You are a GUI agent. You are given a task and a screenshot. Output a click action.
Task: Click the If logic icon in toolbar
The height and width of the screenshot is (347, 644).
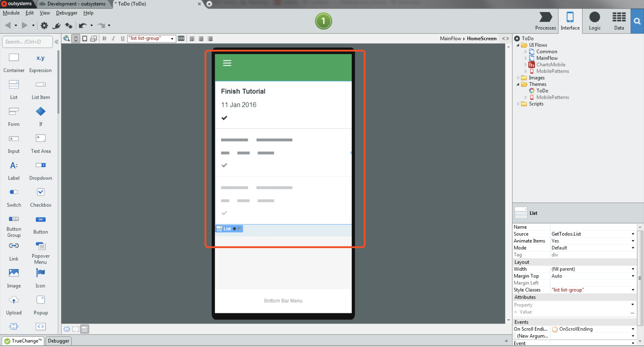[40, 111]
